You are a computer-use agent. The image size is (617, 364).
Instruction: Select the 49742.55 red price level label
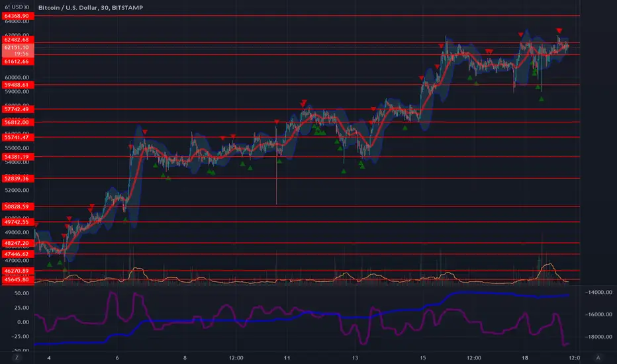(17, 222)
